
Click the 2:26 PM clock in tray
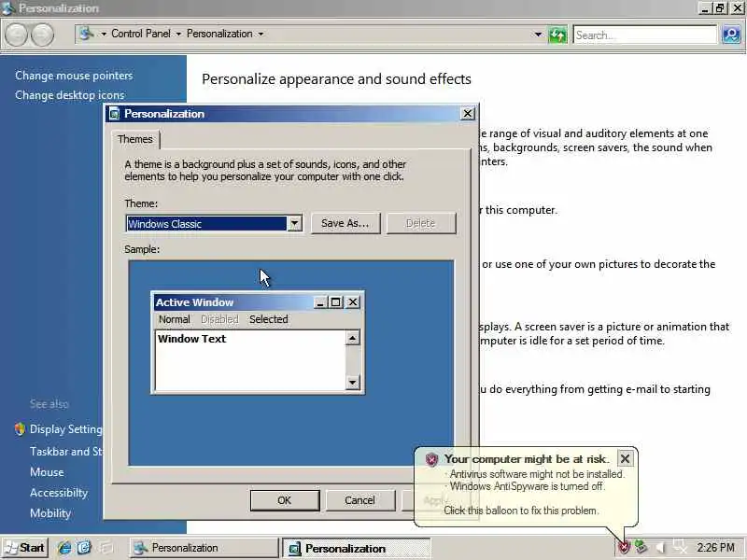(715, 548)
